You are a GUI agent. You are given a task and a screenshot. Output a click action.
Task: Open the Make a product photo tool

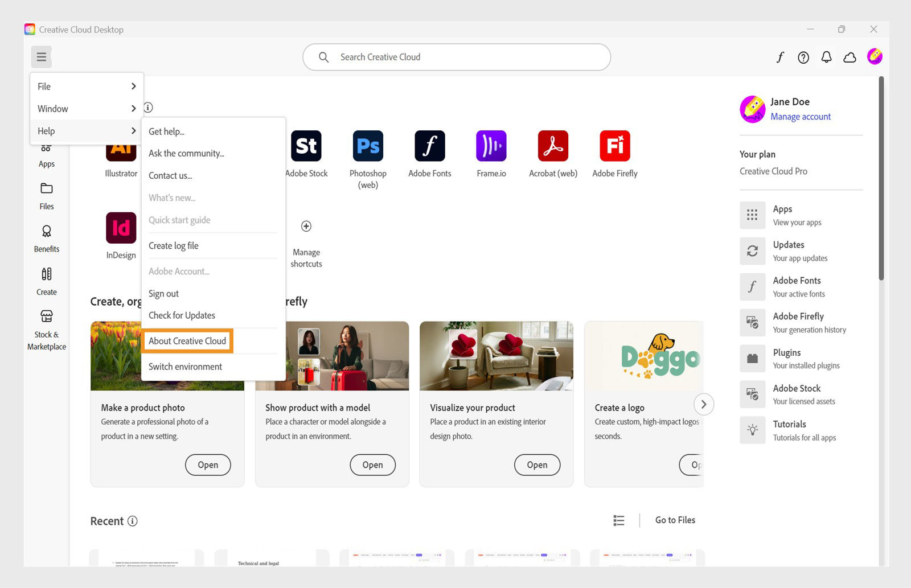click(208, 464)
